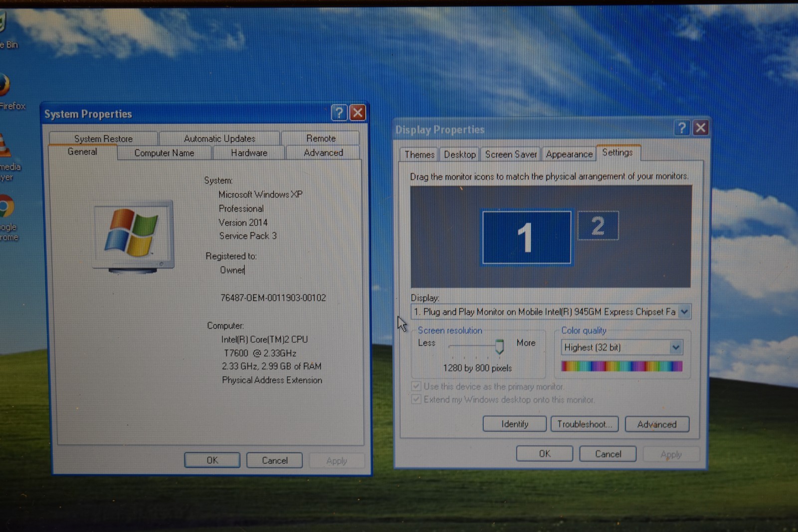Select the Settings tab in Display Properties
798x532 pixels.
[x=617, y=153]
